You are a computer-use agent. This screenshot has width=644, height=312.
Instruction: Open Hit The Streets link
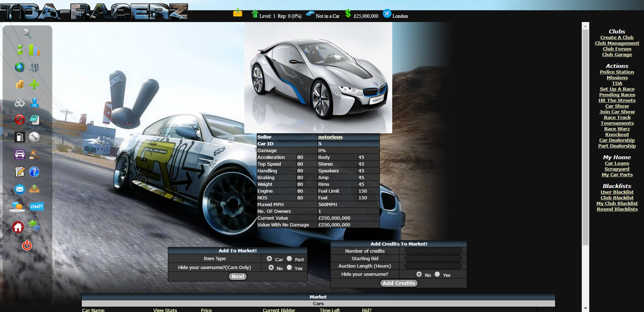click(617, 100)
